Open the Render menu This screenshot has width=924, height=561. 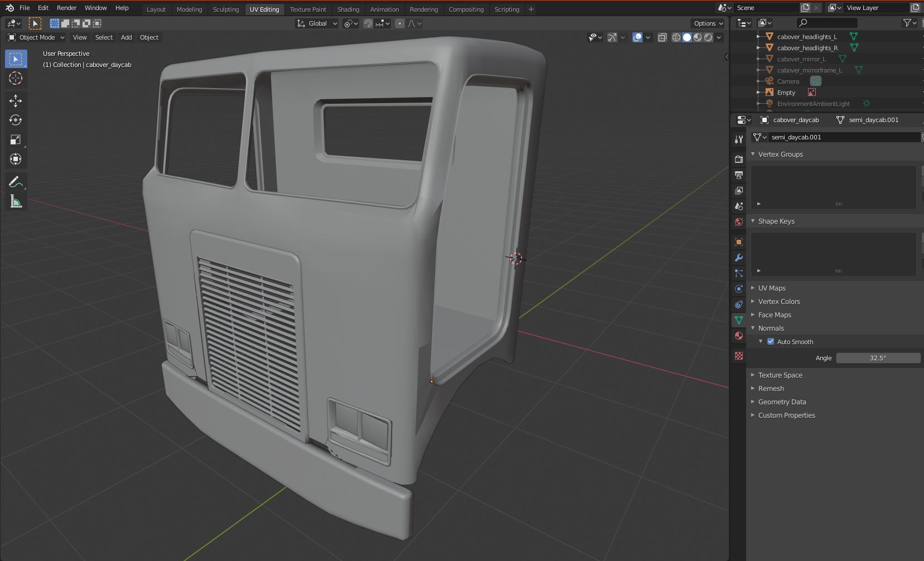pos(66,8)
